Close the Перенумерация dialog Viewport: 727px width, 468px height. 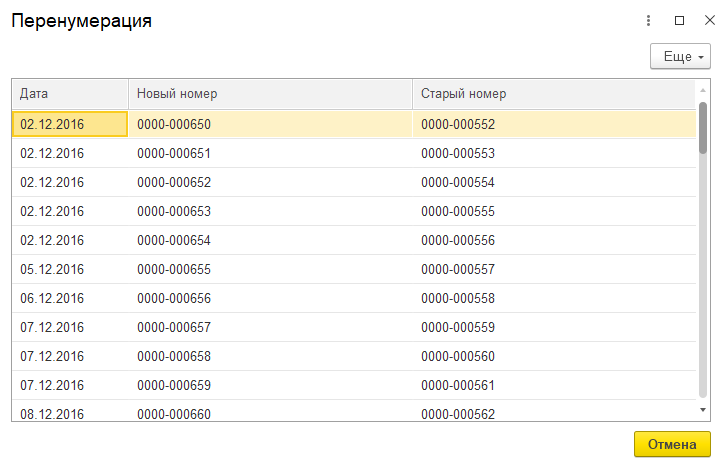click(709, 20)
